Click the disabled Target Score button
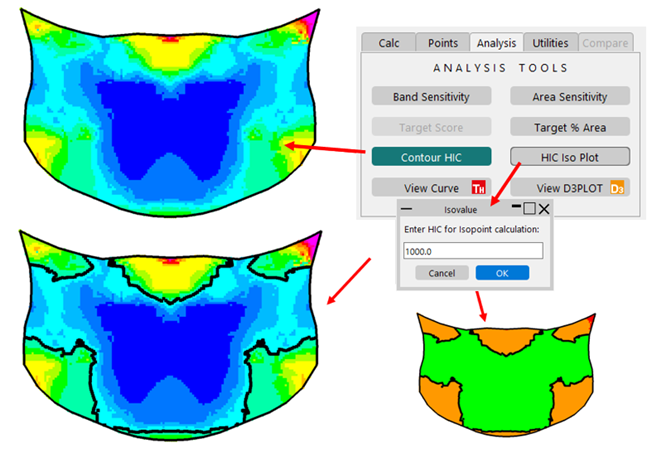 431,127
